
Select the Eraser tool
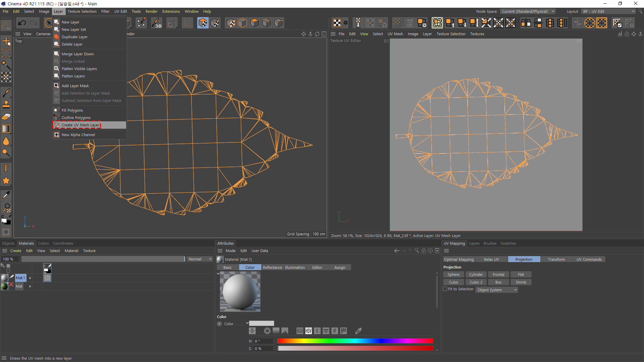coord(6,117)
